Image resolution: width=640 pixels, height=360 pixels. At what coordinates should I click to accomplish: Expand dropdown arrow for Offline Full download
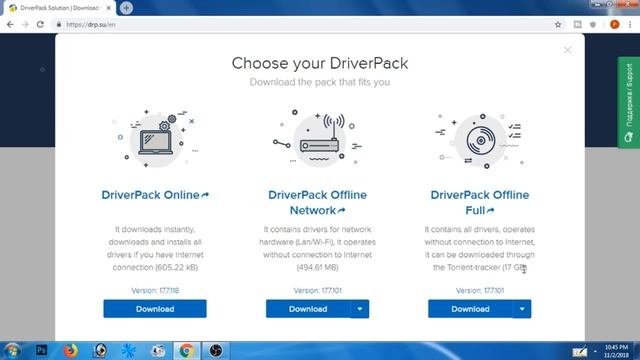(x=522, y=309)
